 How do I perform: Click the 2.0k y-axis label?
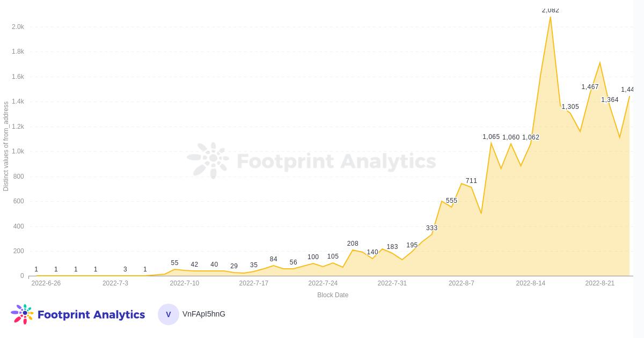pos(18,27)
